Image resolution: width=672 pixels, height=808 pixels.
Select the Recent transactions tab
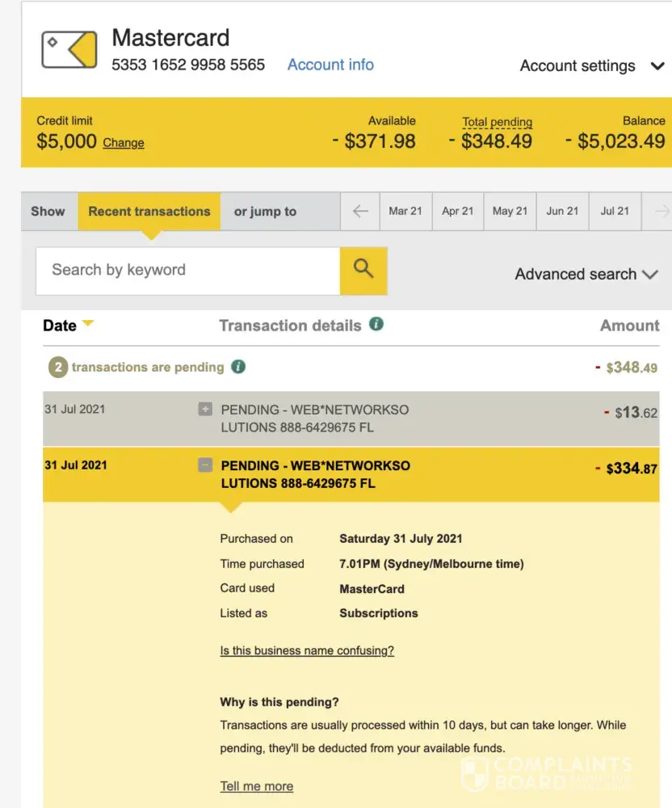(149, 212)
